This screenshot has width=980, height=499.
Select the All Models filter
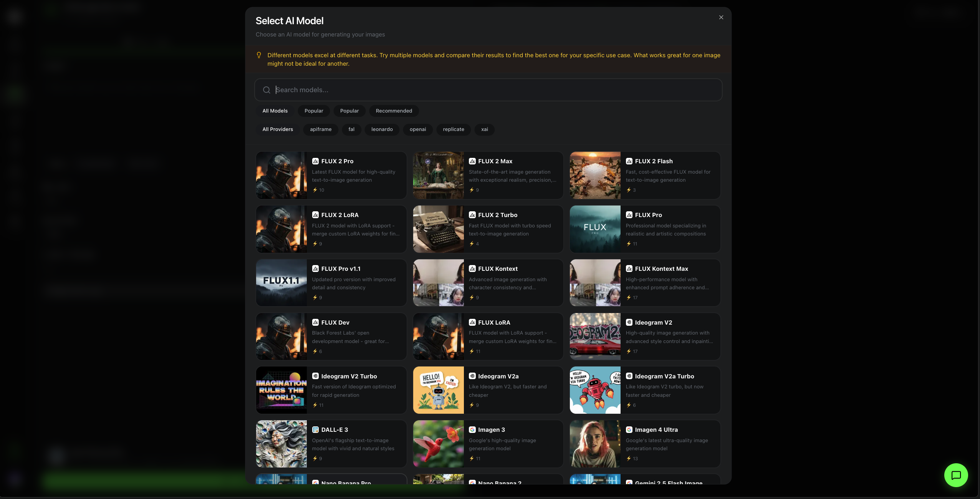click(275, 111)
